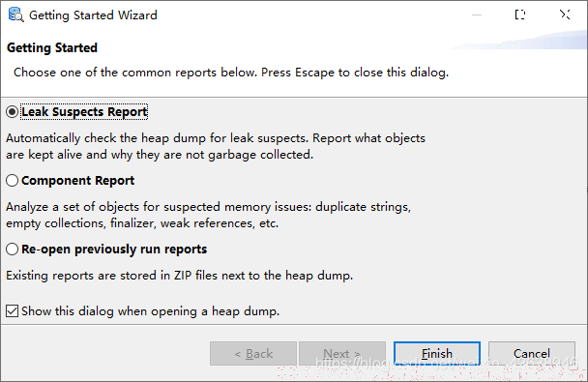Uncheck Show this dialog when opening checkbox

[12, 310]
